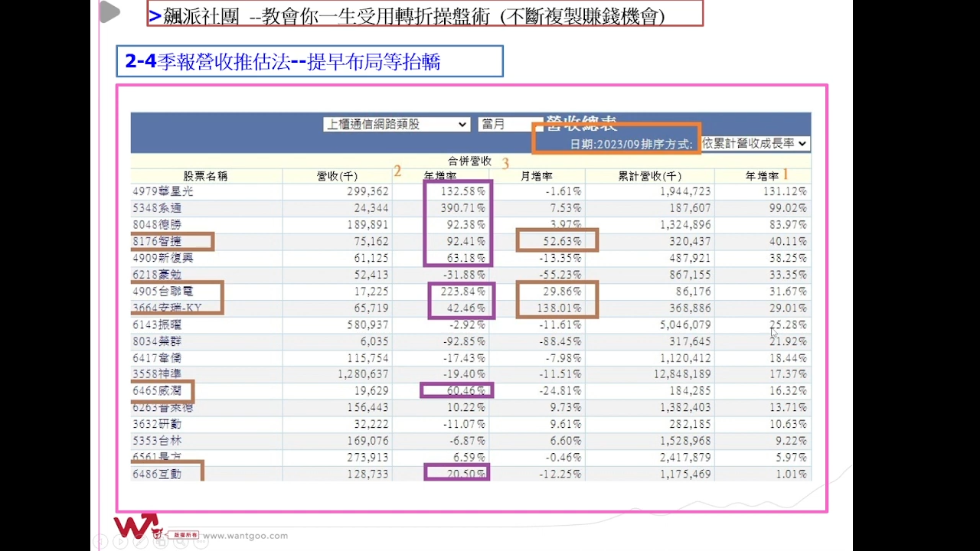Select monthly growth 29.86%
The width and height of the screenshot is (980, 551).
561,292
